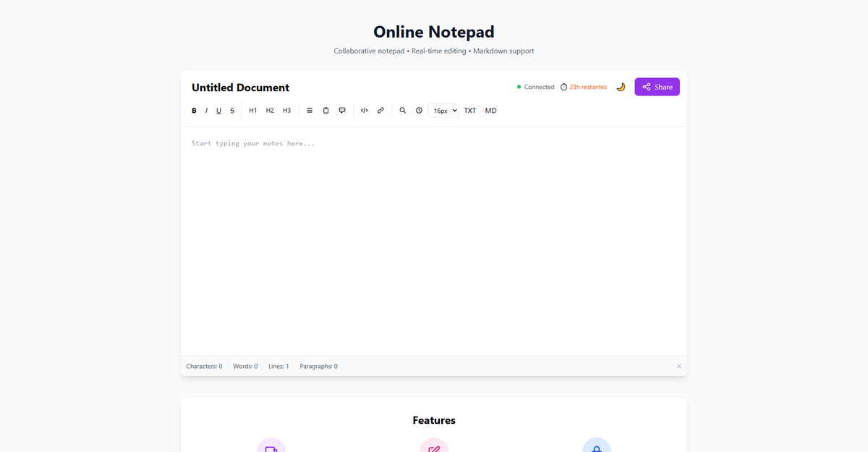
Task: Click the speech bubble comment icon
Action: pos(342,111)
